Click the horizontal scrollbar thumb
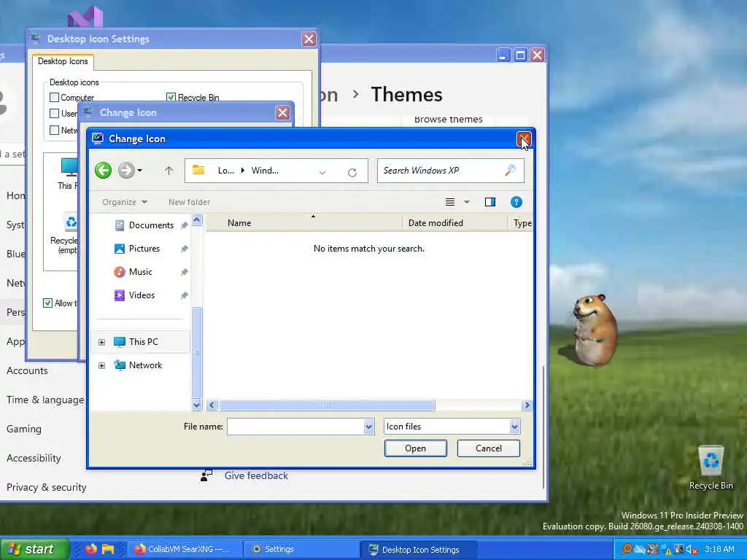The image size is (747, 560). [x=327, y=405]
